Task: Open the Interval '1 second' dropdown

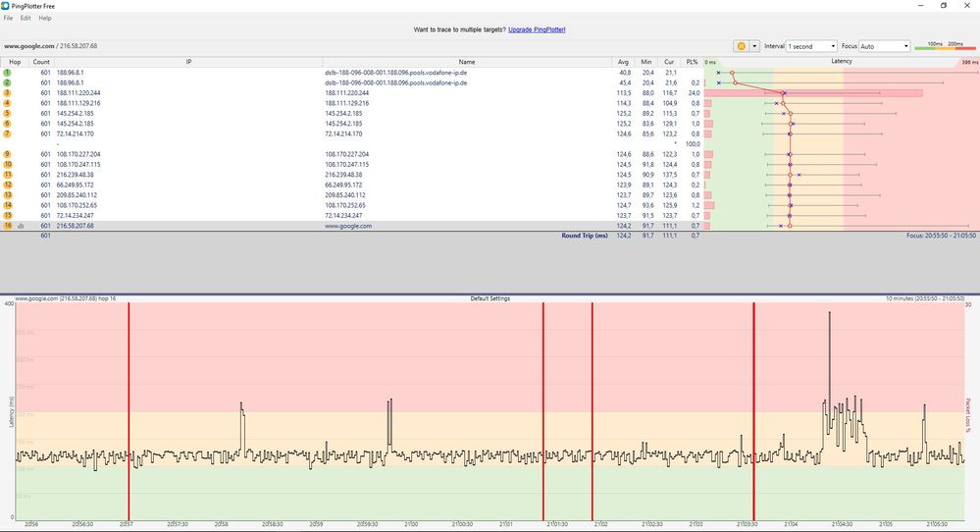Action: pyautogui.click(x=811, y=46)
